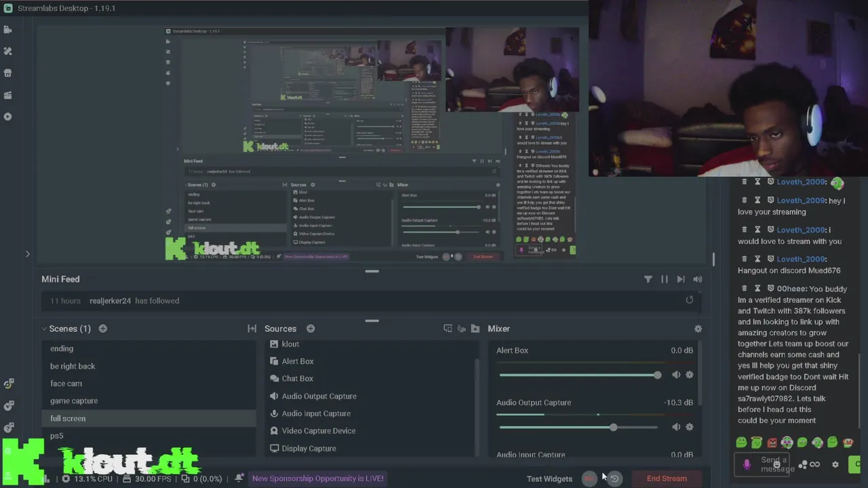The height and width of the screenshot is (488, 868).
Task: Add a new source with plus icon
Action: [311, 329]
